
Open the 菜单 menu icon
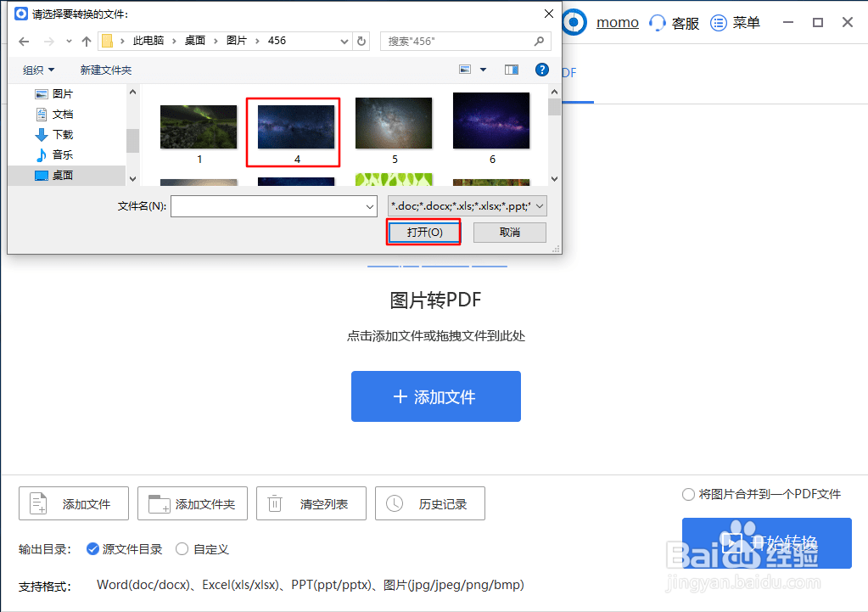pos(717,22)
